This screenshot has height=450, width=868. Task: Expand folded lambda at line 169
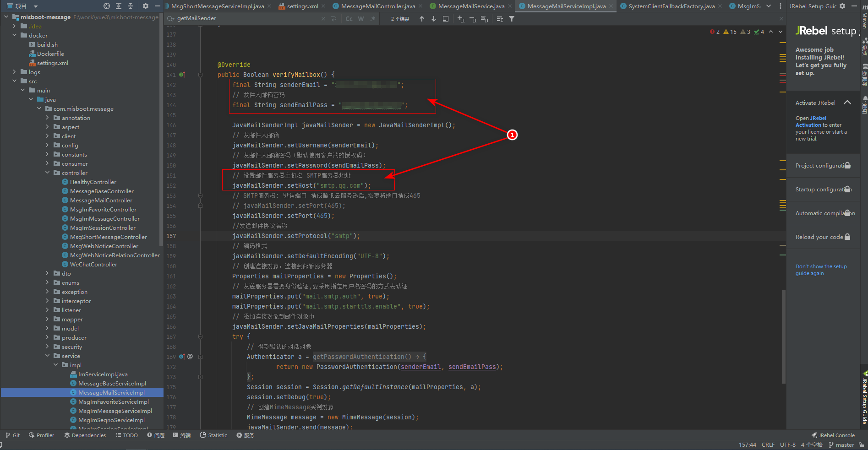tap(200, 357)
